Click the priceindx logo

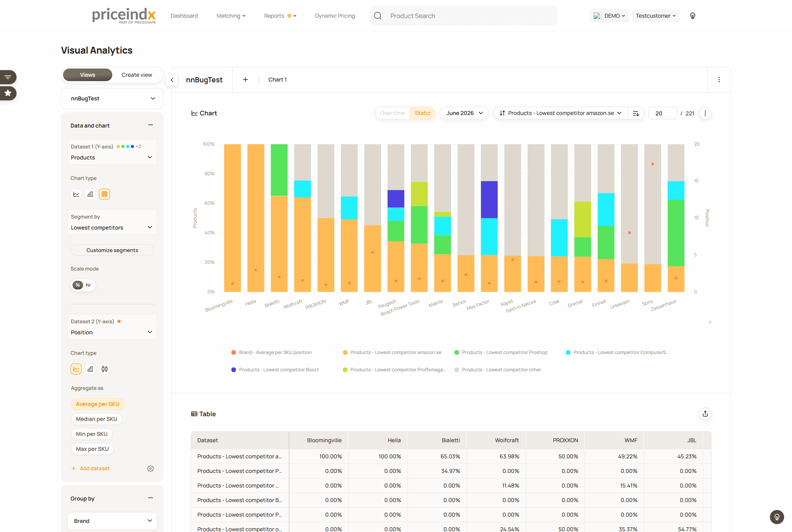pos(124,16)
